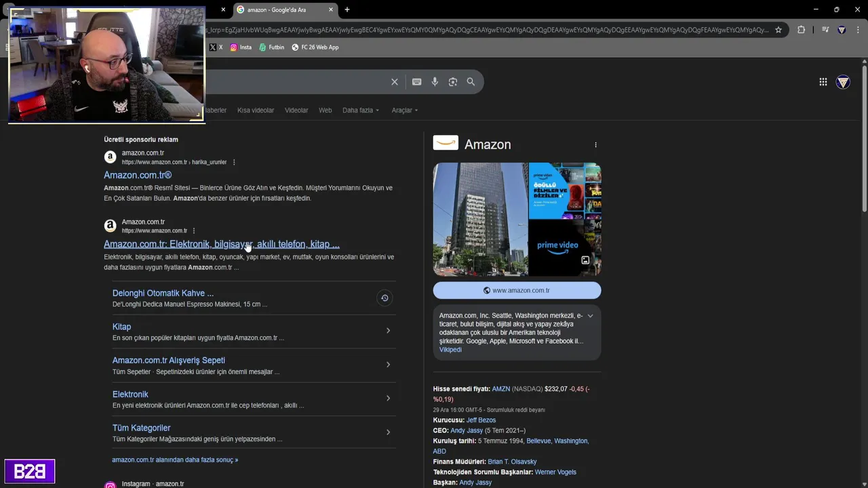Screen dimensions: 868x488
Task: Open more images icon on prime video picture
Action: click(585, 260)
